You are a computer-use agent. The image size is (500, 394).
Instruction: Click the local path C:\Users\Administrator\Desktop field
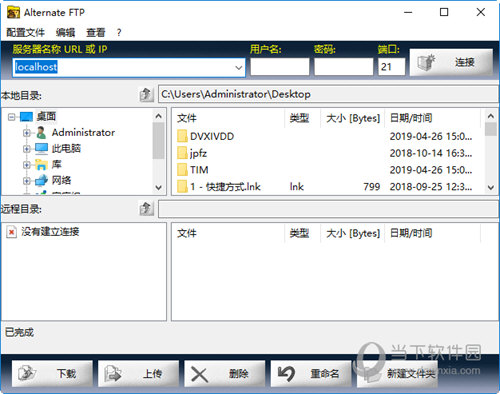pos(328,94)
